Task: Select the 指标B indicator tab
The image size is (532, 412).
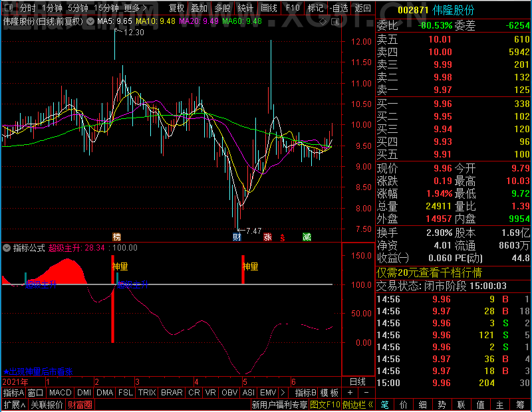Action: tap(306, 393)
